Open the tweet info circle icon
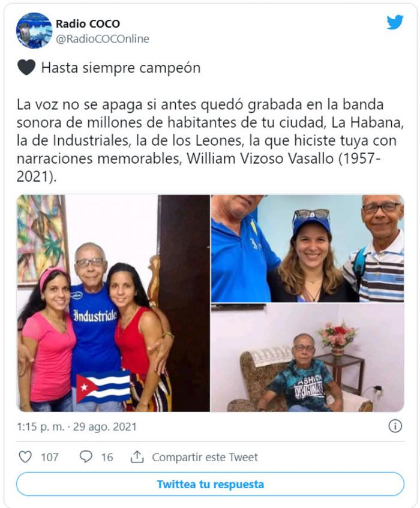Viewport: 420px width, 508px height. point(395,426)
